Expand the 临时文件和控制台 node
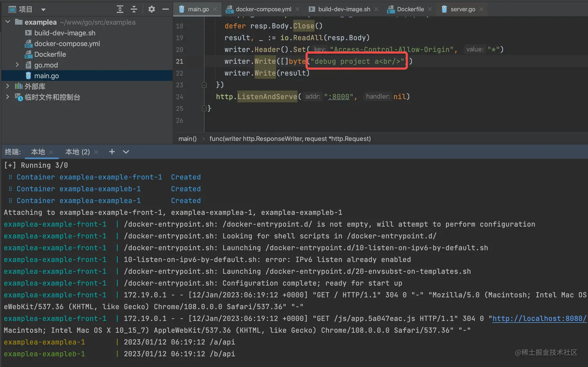The width and height of the screenshot is (588, 367). 8,97
